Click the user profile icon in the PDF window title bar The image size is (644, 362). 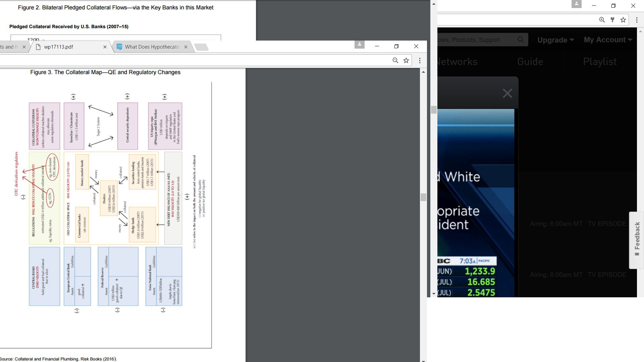(359, 44)
